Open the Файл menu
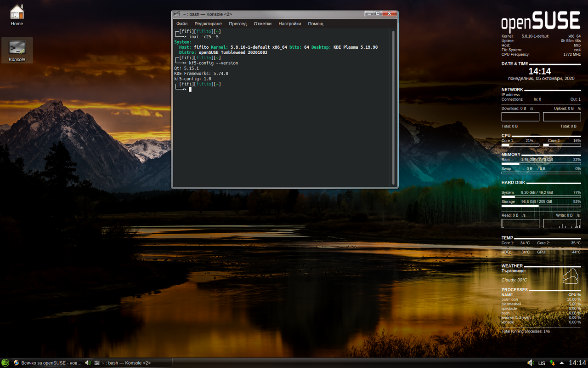 pyautogui.click(x=182, y=23)
